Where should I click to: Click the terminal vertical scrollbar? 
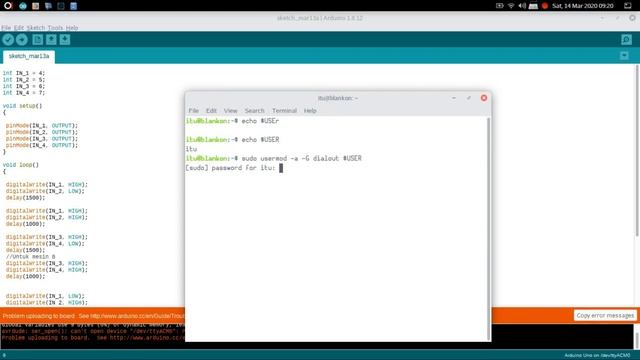pyautogui.click(x=489, y=229)
